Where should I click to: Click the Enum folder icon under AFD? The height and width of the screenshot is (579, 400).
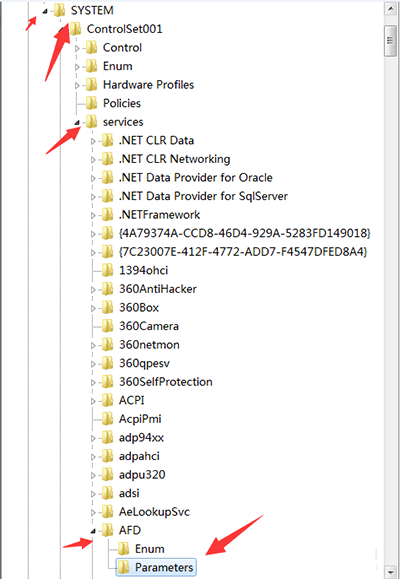123,549
